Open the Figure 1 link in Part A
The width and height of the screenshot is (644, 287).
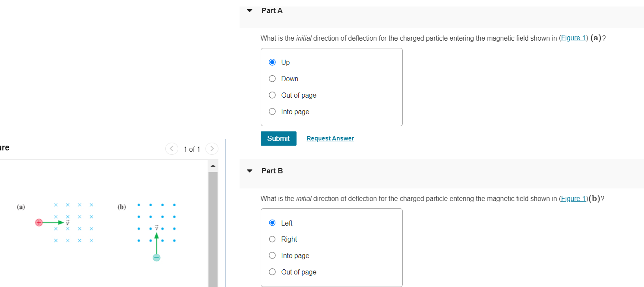click(x=573, y=38)
